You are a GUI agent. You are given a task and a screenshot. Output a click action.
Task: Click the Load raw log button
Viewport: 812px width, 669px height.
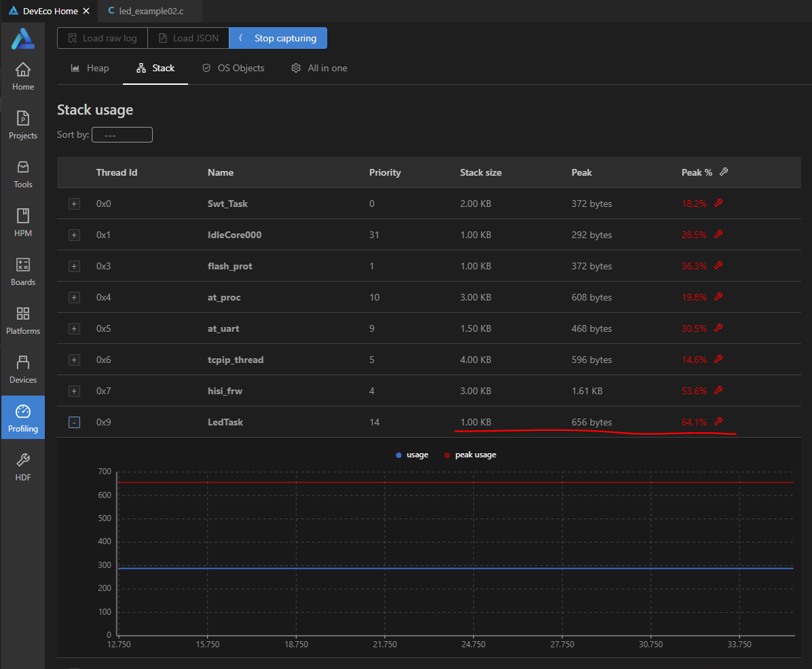103,38
